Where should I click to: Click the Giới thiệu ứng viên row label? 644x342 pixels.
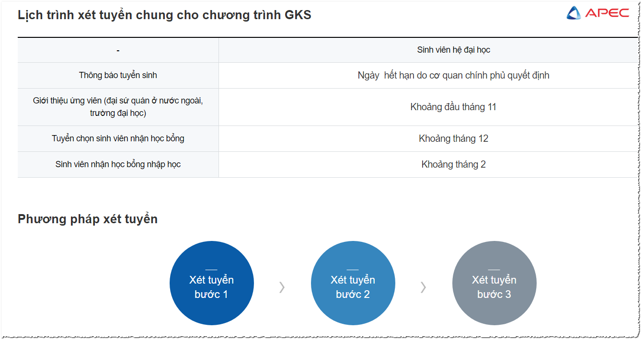pyautogui.click(x=118, y=107)
